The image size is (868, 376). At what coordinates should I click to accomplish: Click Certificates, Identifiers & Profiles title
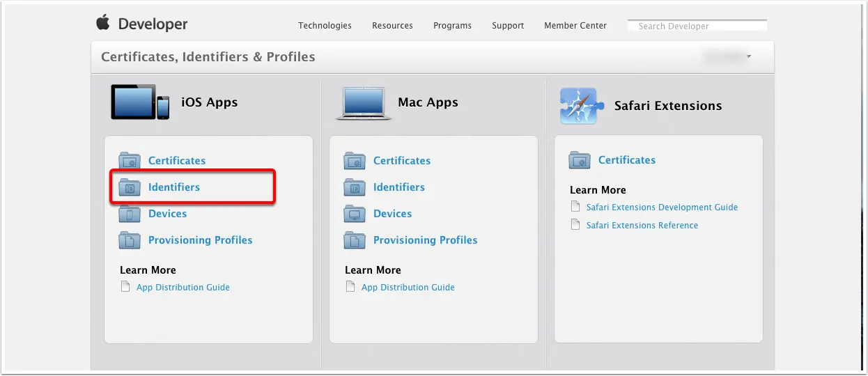click(x=208, y=57)
